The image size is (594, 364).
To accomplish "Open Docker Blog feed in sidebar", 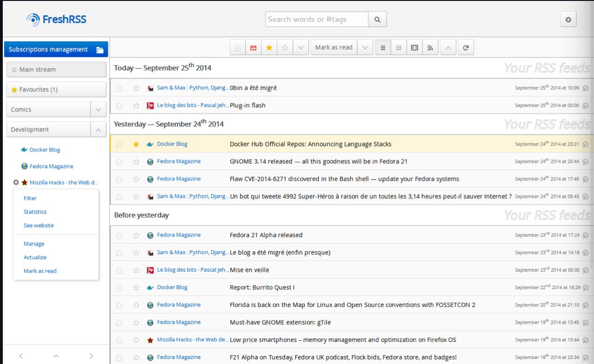I will click(x=45, y=150).
